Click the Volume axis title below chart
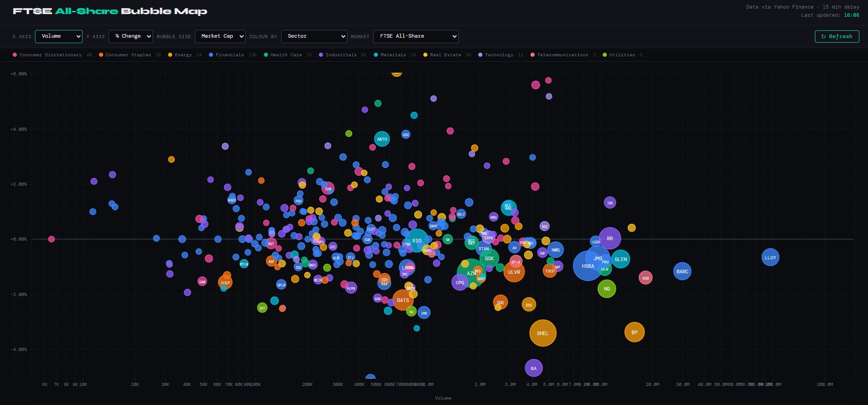 pyautogui.click(x=443, y=398)
